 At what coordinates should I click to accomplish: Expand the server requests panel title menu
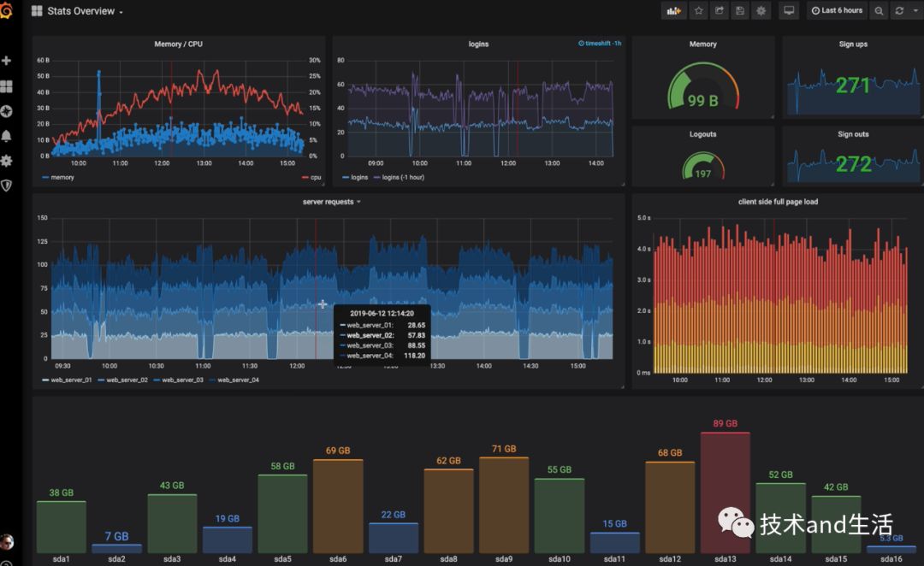[x=331, y=202]
